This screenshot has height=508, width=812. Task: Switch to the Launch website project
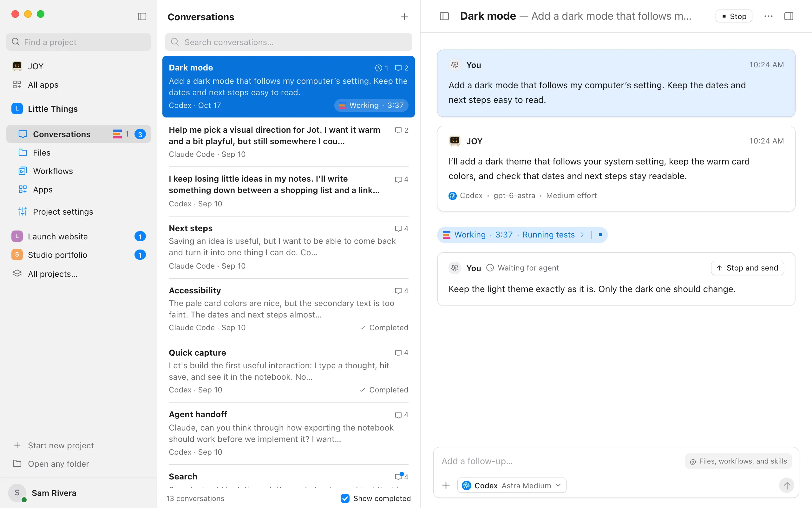click(x=79, y=236)
